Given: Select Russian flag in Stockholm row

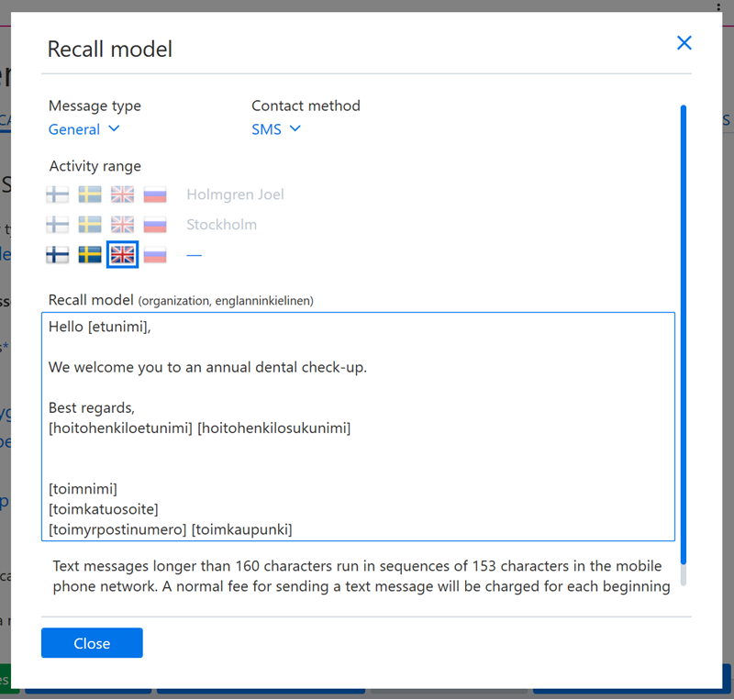Looking at the screenshot, I should click(155, 225).
